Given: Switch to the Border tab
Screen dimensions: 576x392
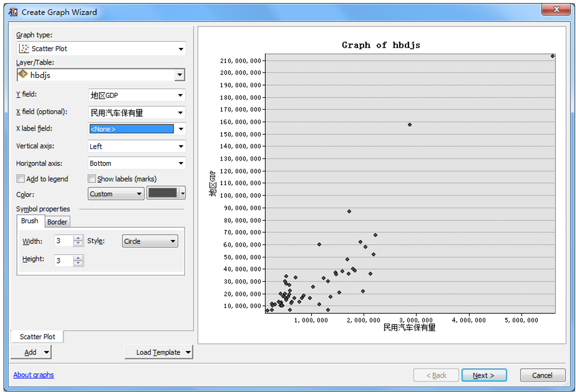Looking at the screenshot, I should click(x=57, y=222).
